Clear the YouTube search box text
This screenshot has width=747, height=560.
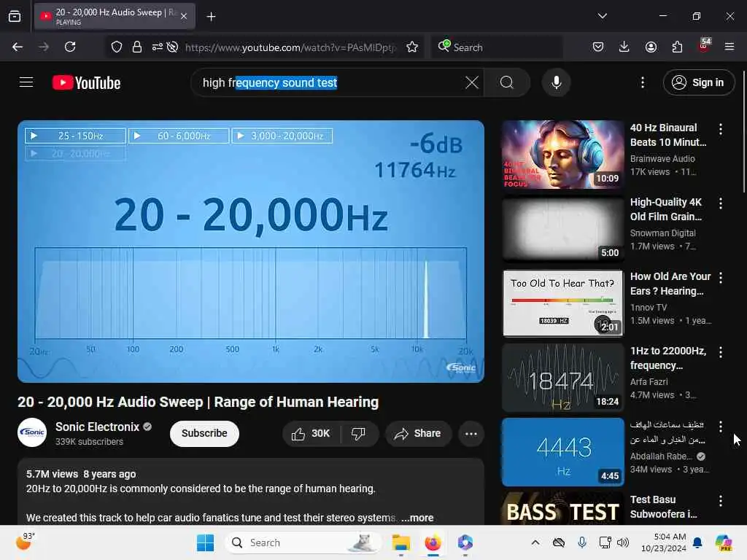tap(472, 82)
